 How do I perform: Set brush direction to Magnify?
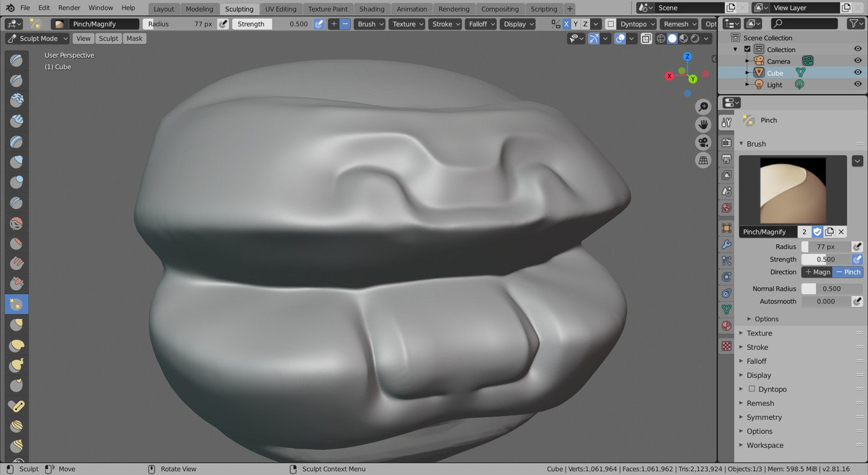(817, 272)
